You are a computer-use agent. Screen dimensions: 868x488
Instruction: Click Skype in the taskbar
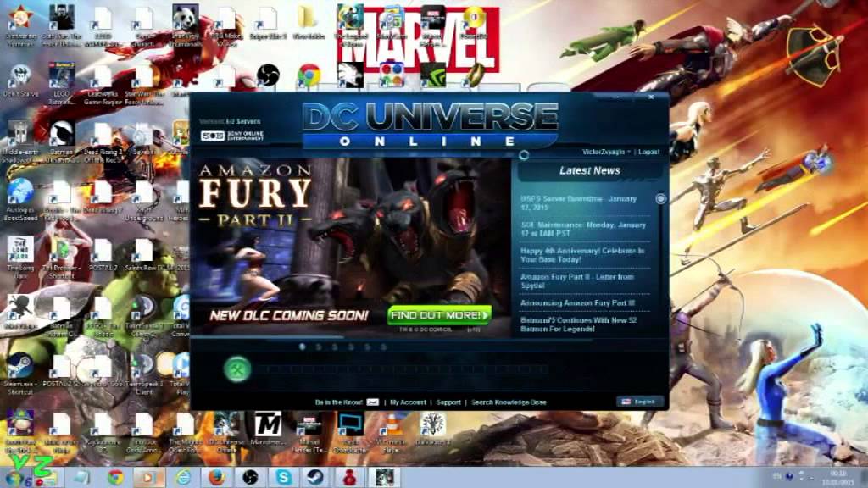click(x=283, y=477)
